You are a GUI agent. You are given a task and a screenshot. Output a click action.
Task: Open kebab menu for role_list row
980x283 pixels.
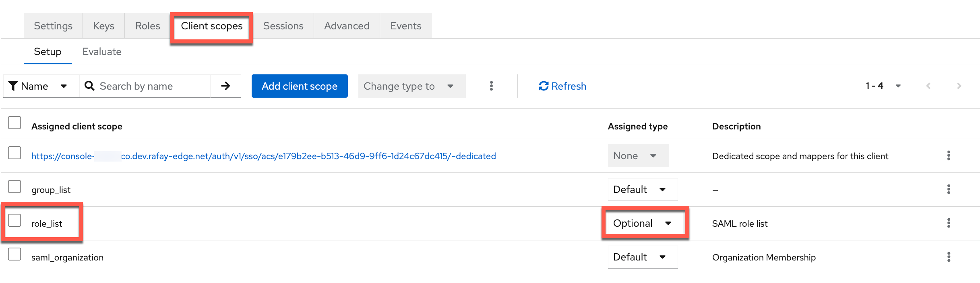click(x=949, y=223)
